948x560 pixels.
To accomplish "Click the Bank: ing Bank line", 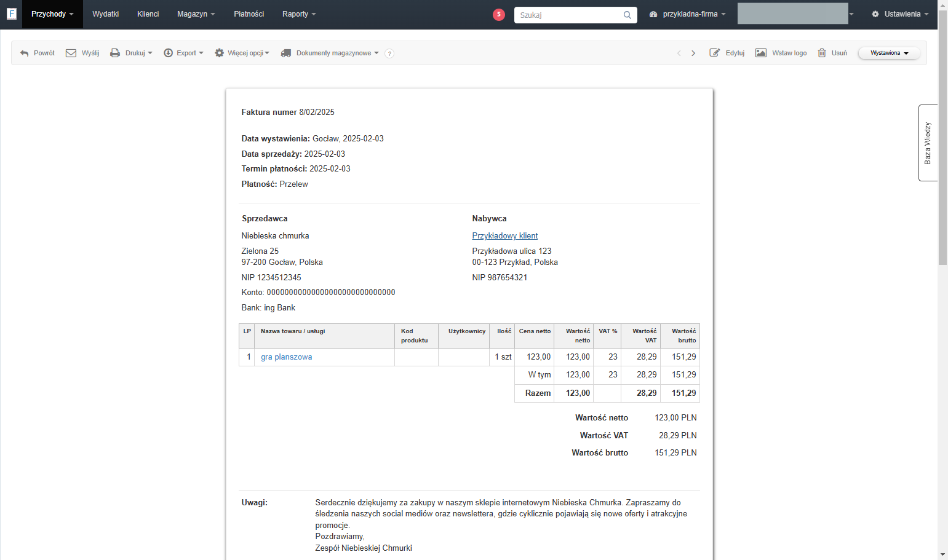I will (x=268, y=308).
